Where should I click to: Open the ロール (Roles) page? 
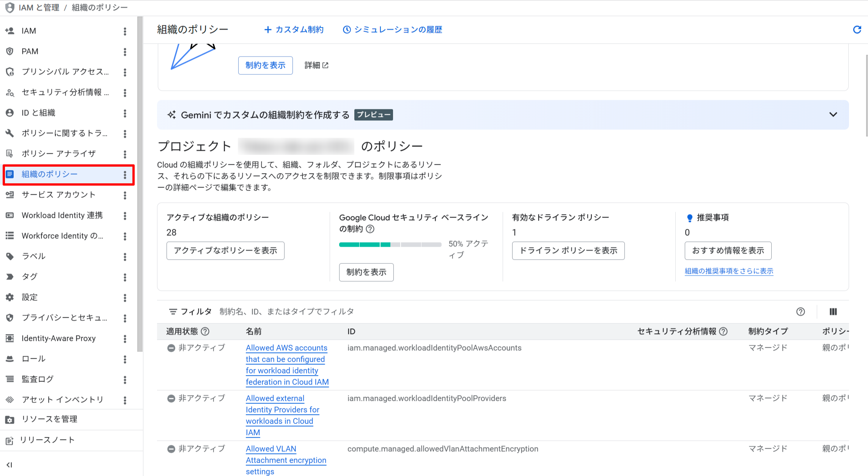(32, 358)
